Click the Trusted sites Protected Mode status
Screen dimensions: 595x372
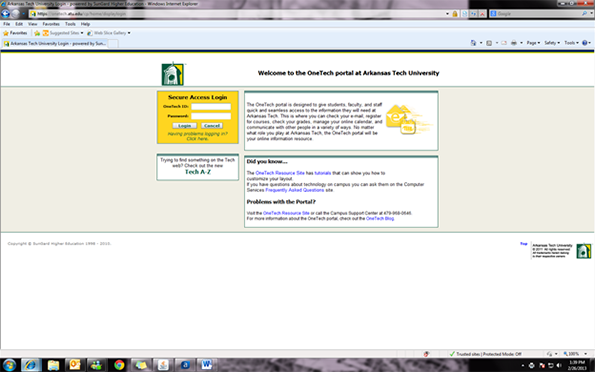click(x=485, y=354)
